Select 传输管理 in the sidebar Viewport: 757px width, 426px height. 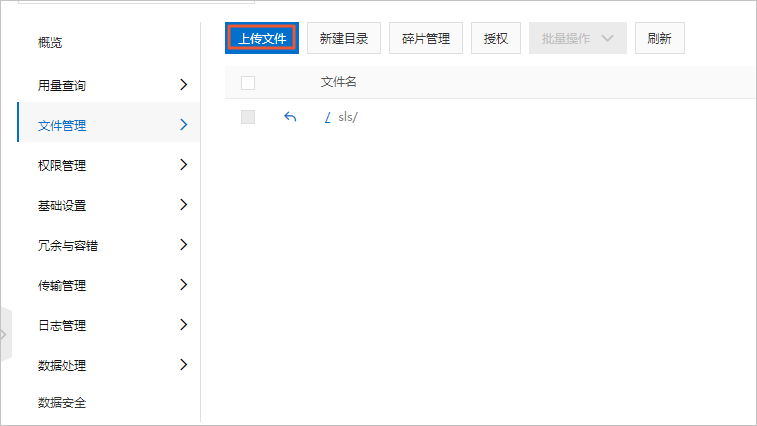(62, 285)
